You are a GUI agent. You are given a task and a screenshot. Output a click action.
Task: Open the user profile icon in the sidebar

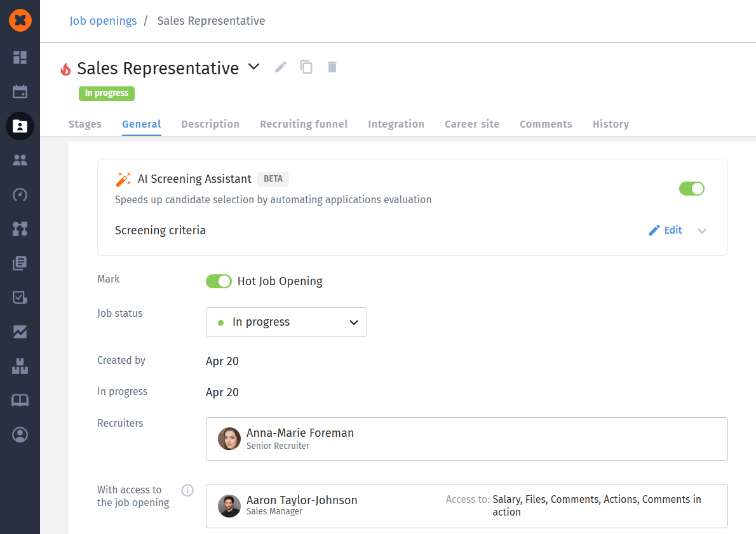pyautogui.click(x=20, y=434)
